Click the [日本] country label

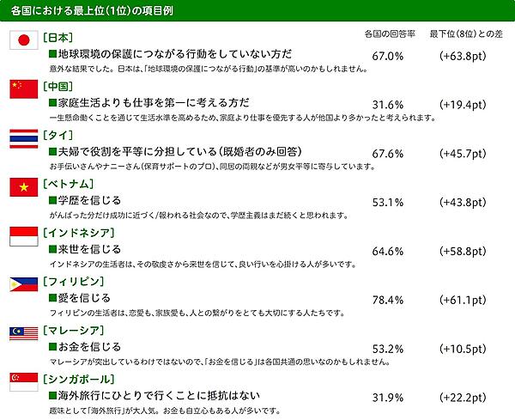tap(57, 38)
